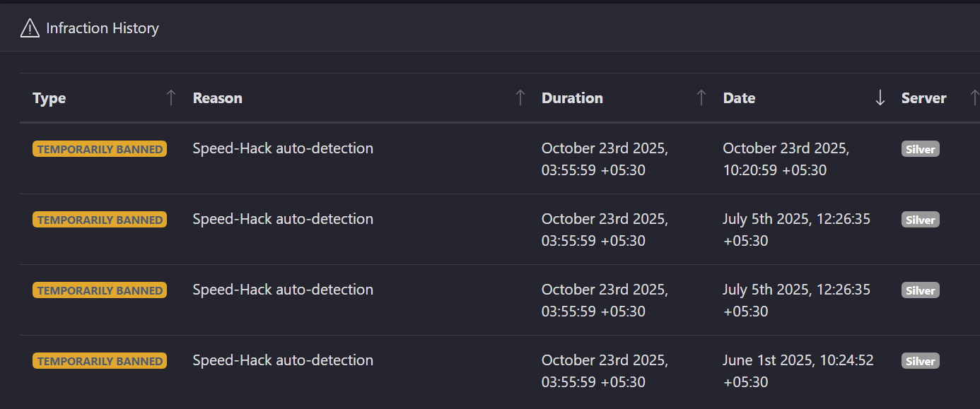Click the Infraction History heading text
The image size is (980, 409).
coord(103,28)
